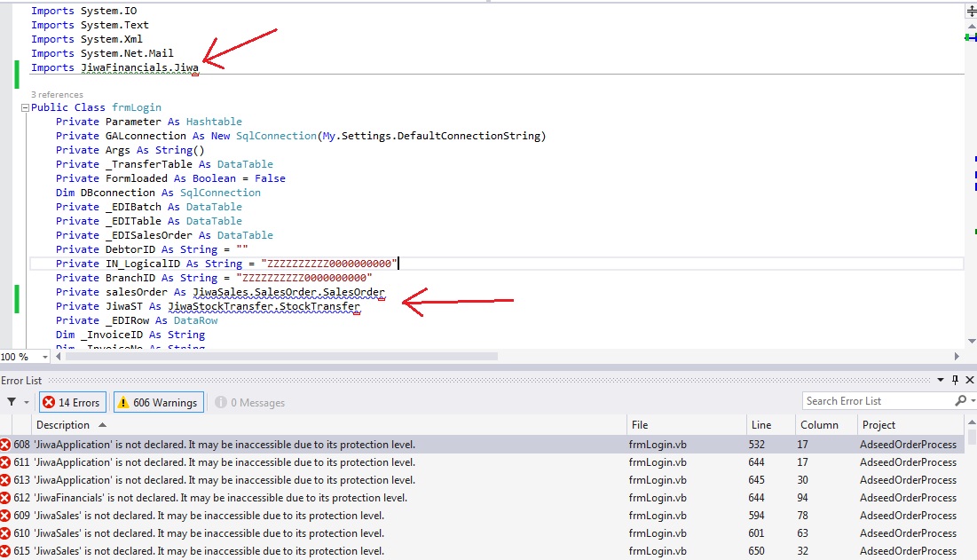Click the filter funnel icon in Error List
The height and width of the screenshot is (560, 977).
click(12, 402)
